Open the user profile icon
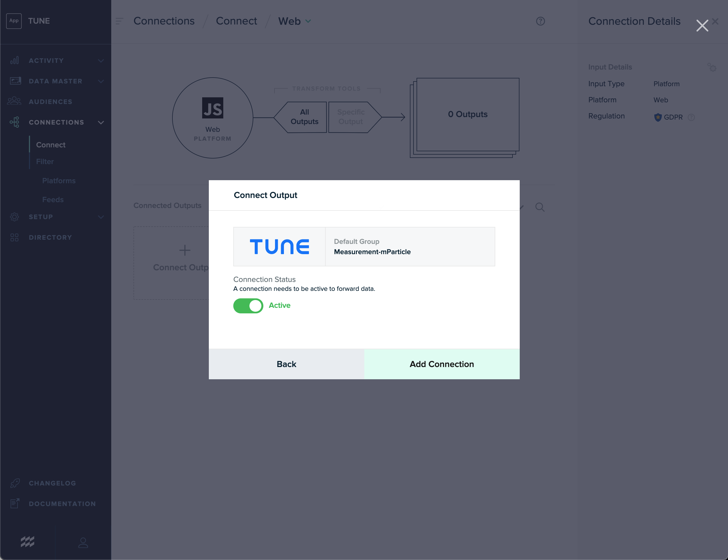728x560 pixels. coord(83,542)
